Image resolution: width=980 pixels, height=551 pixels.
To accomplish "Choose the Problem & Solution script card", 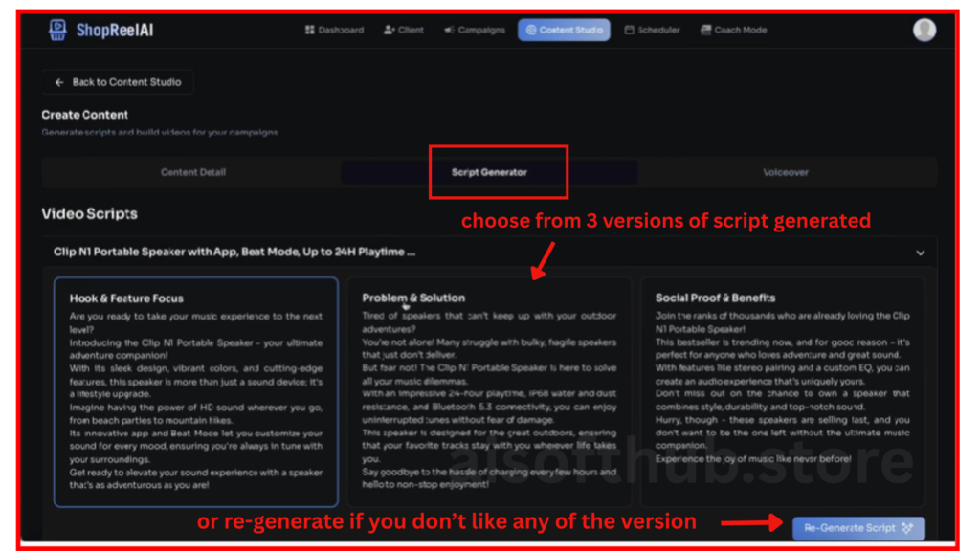I will [x=489, y=390].
